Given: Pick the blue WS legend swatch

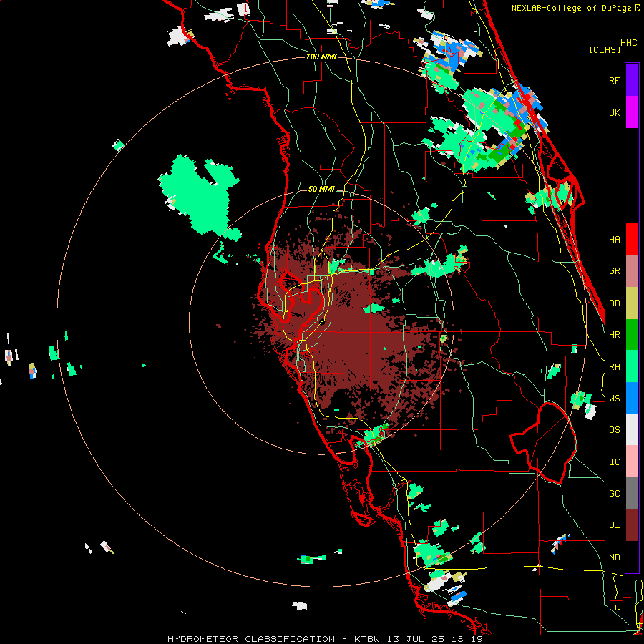Looking at the screenshot, I should (632, 398).
